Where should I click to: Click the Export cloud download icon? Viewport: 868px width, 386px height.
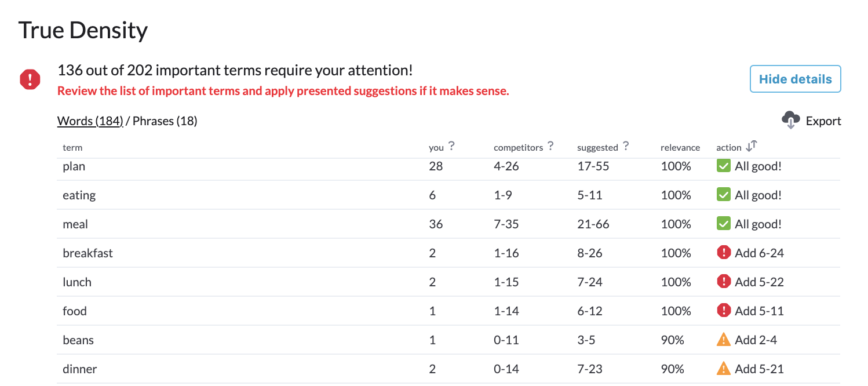(790, 121)
